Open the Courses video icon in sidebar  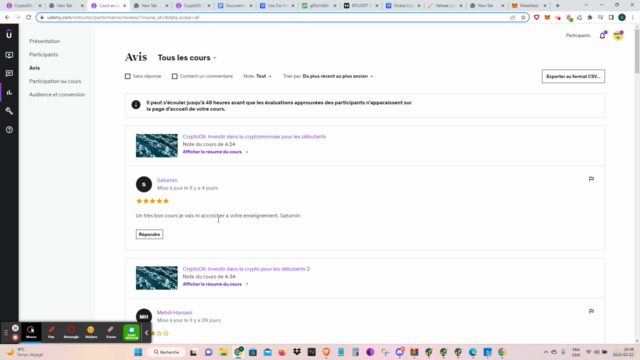[x=9, y=55]
